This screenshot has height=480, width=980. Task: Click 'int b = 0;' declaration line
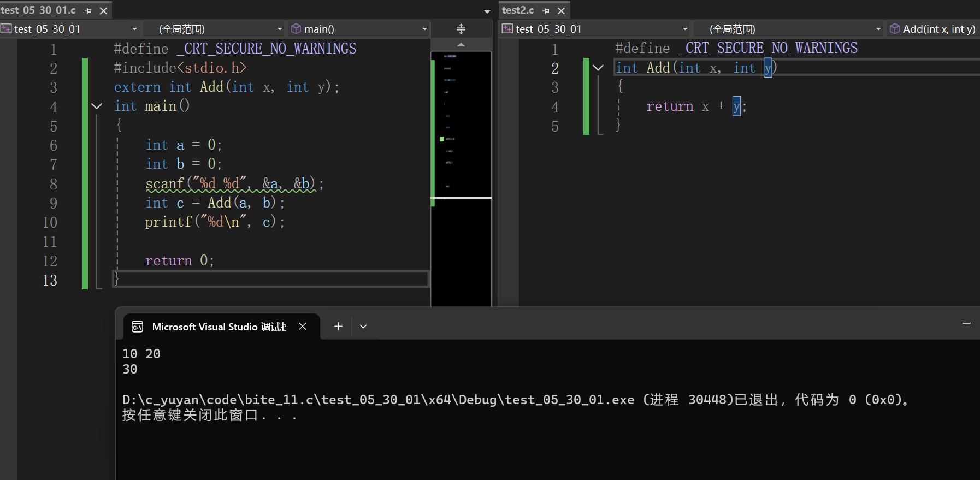[x=184, y=164]
